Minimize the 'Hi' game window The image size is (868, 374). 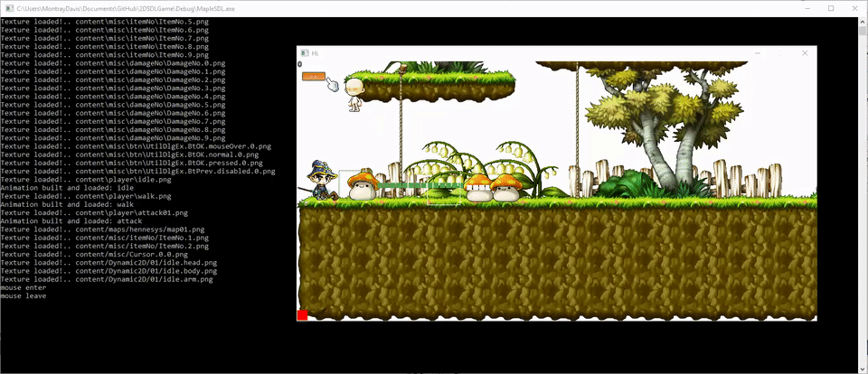pos(758,53)
